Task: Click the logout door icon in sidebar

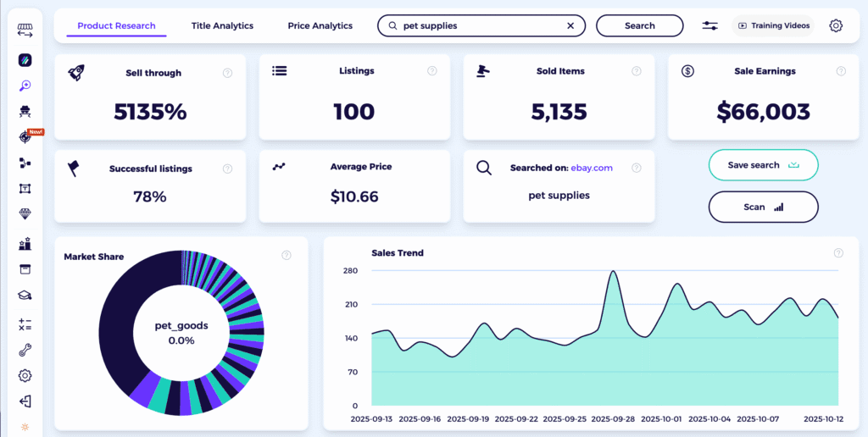Action: point(25,401)
